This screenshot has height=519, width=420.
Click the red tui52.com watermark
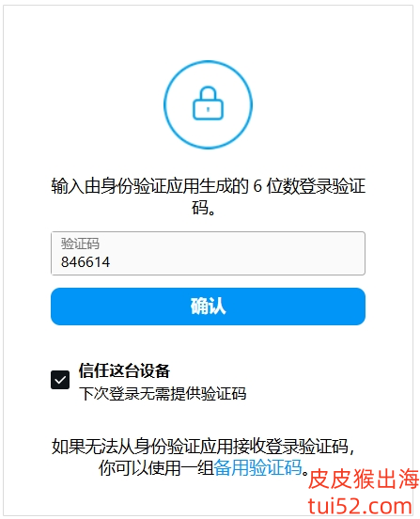coord(360,506)
